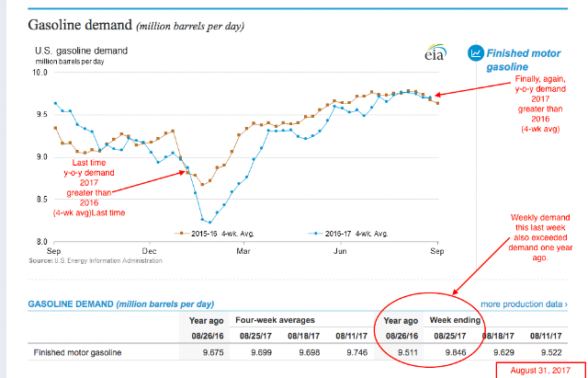Select the 9.746 four-week average cell

pos(357,353)
